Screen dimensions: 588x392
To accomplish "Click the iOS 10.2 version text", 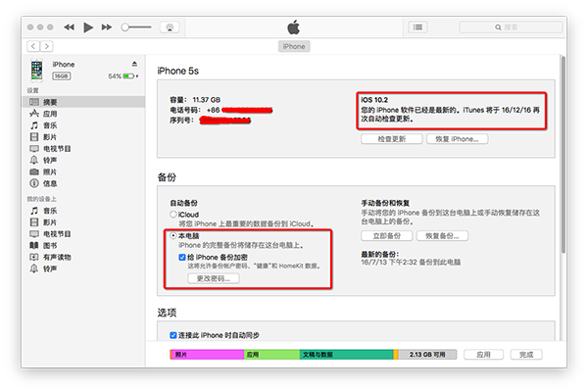I will coord(374,100).
